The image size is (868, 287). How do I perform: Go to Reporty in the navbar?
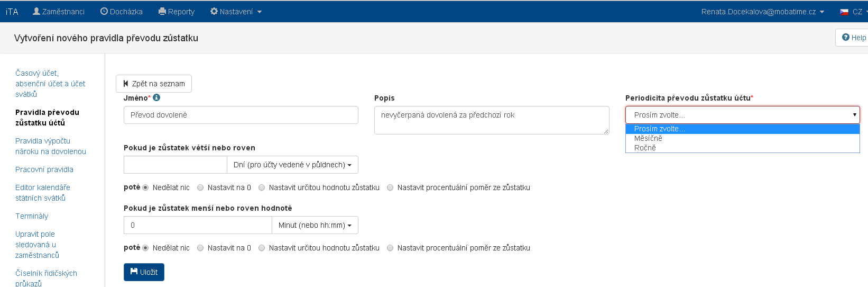(177, 12)
